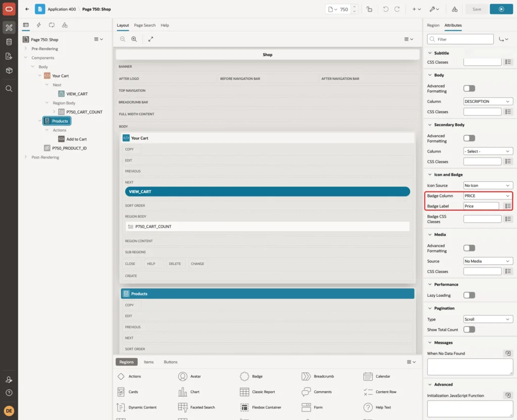Click the When No Data Found textarea
The height and width of the screenshot is (420, 517).
(470, 367)
